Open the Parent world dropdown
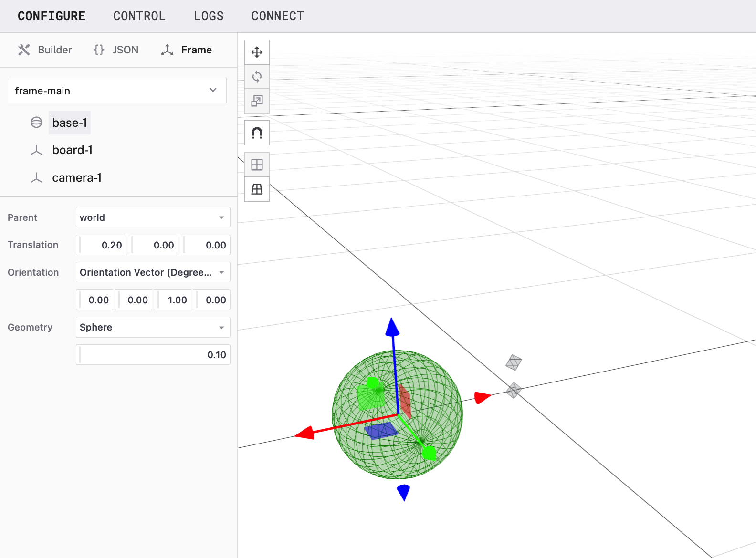This screenshot has width=756, height=558. coord(153,217)
